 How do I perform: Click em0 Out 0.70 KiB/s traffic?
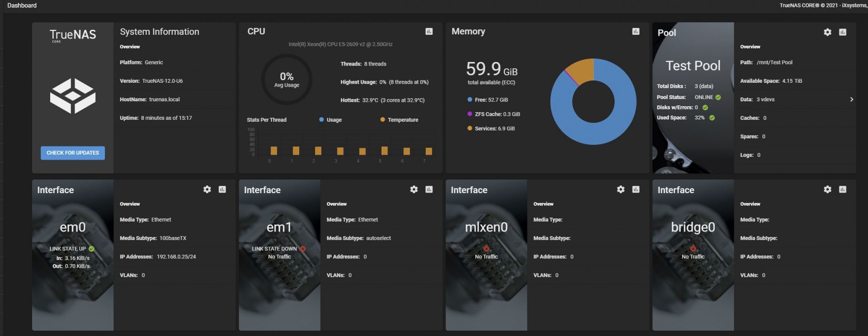pyautogui.click(x=71, y=266)
